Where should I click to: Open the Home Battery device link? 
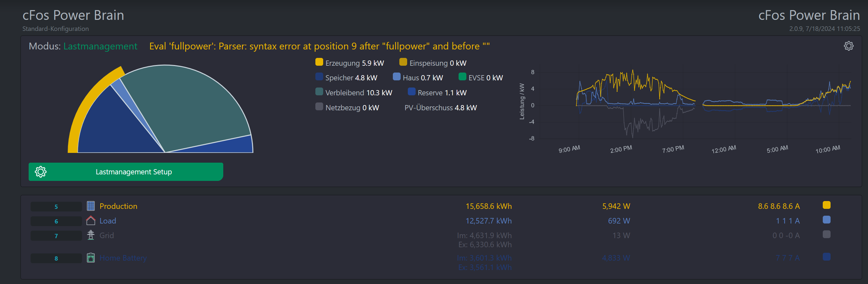[123, 258]
